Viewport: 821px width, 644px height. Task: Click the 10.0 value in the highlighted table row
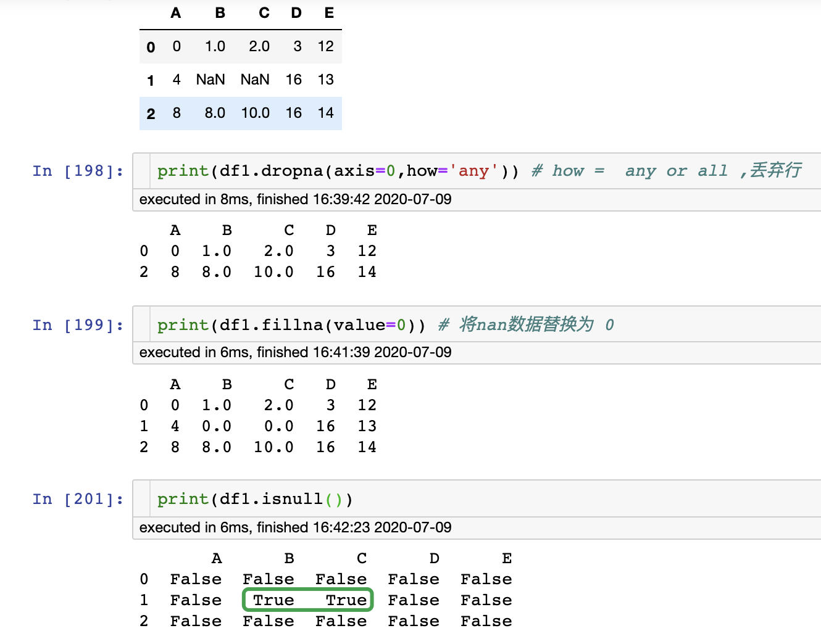tap(256, 113)
